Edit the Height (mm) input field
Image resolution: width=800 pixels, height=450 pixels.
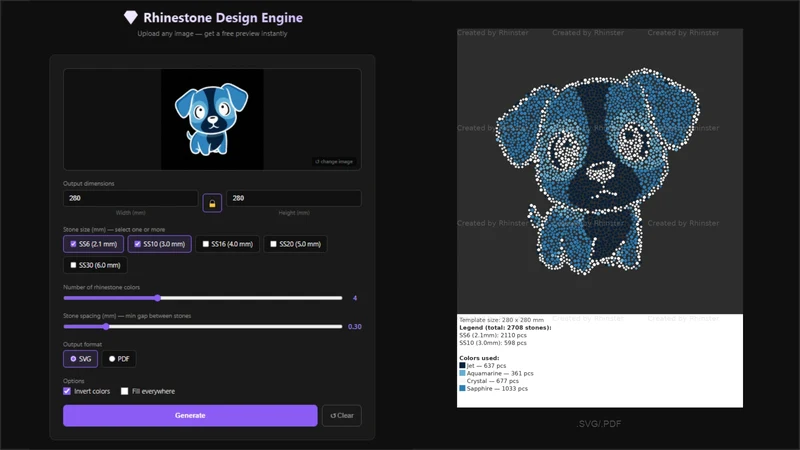pos(294,198)
